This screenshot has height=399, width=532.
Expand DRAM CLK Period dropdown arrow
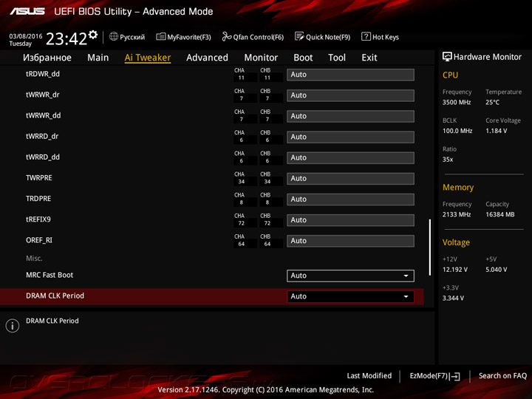pos(406,296)
